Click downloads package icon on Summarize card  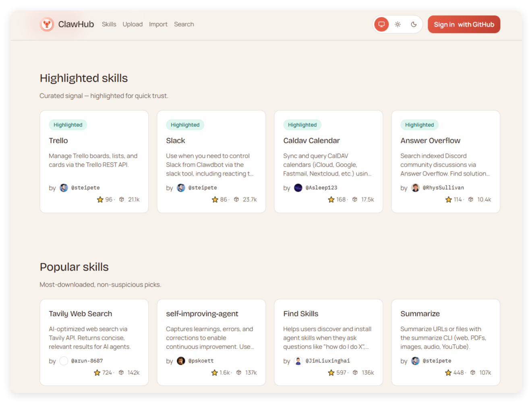coord(473,372)
